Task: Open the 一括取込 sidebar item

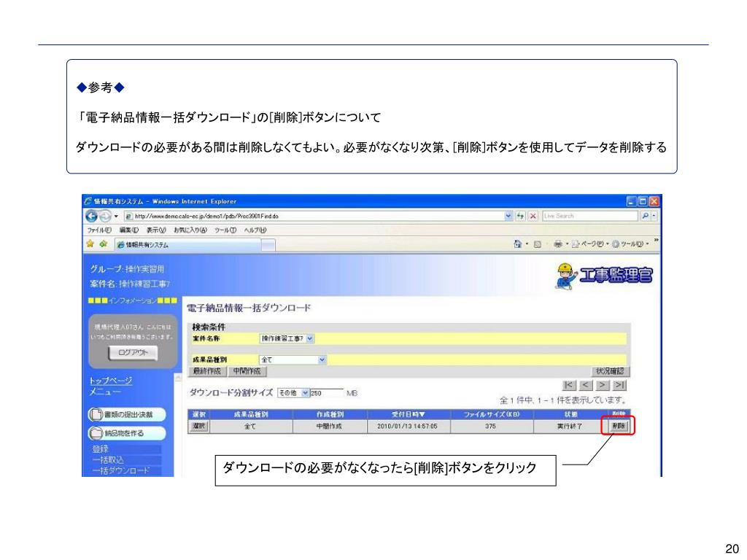Action: tap(125, 459)
